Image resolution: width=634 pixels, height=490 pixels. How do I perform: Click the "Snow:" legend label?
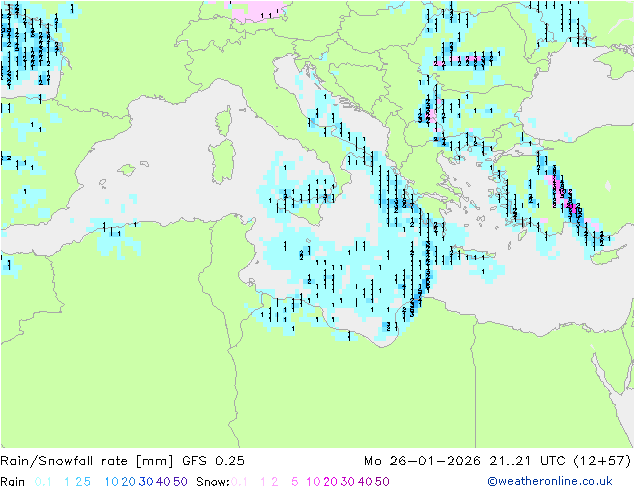pyautogui.click(x=213, y=482)
